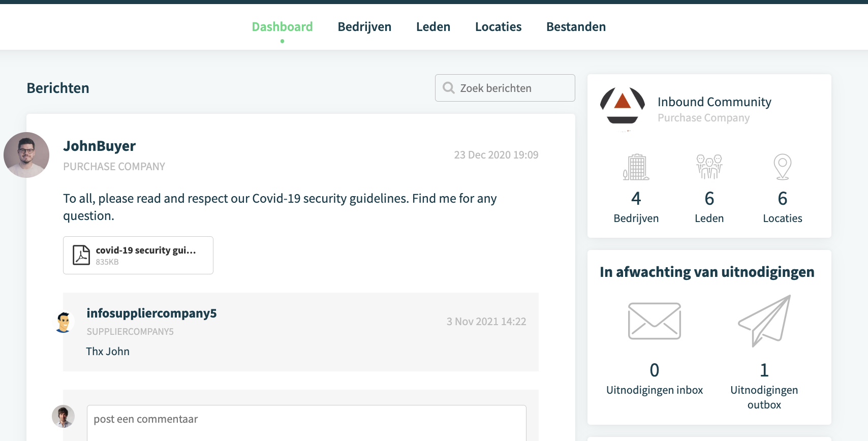Image resolution: width=868 pixels, height=441 pixels.
Task: Open the Locaties tab
Action: (x=498, y=27)
